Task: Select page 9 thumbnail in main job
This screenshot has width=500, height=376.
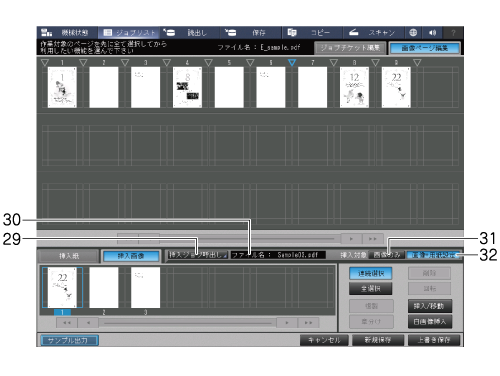Action: coord(396,87)
